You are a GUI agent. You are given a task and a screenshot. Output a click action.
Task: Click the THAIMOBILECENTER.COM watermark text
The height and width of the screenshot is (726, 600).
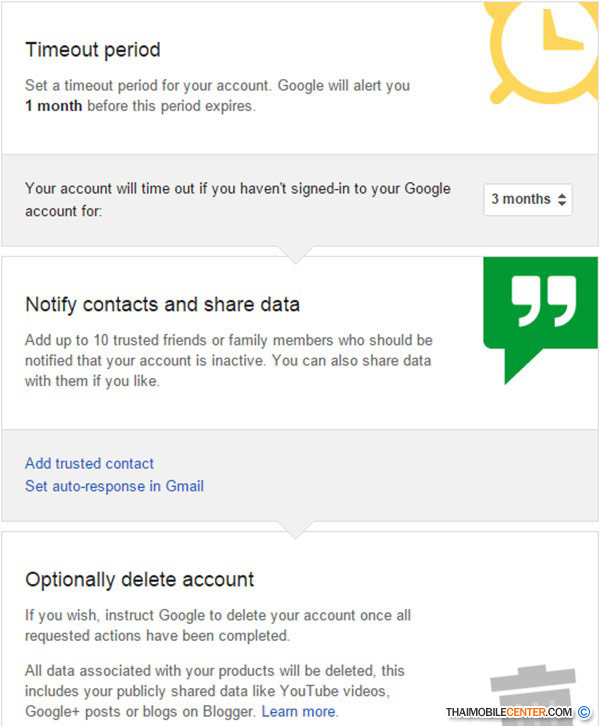pos(509,712)
